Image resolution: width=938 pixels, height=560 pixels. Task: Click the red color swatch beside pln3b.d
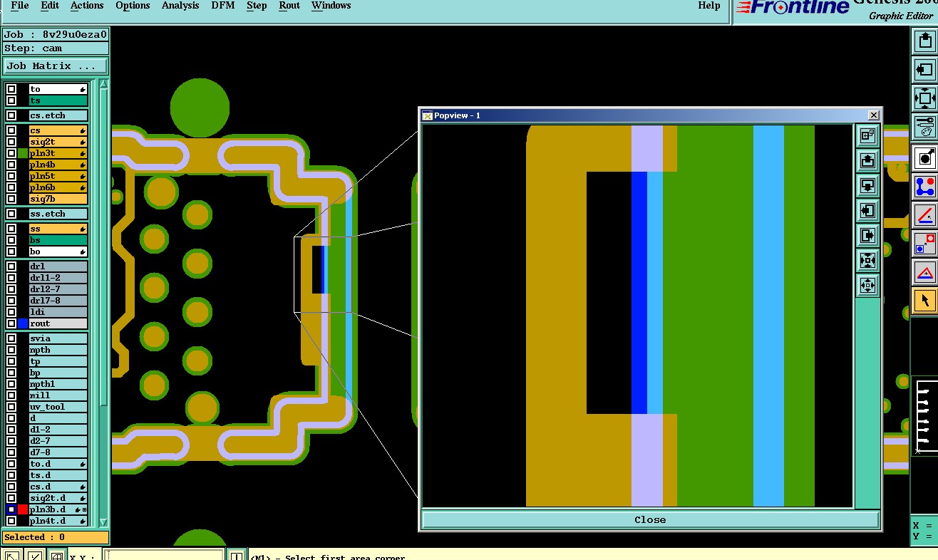click(23, 509)
